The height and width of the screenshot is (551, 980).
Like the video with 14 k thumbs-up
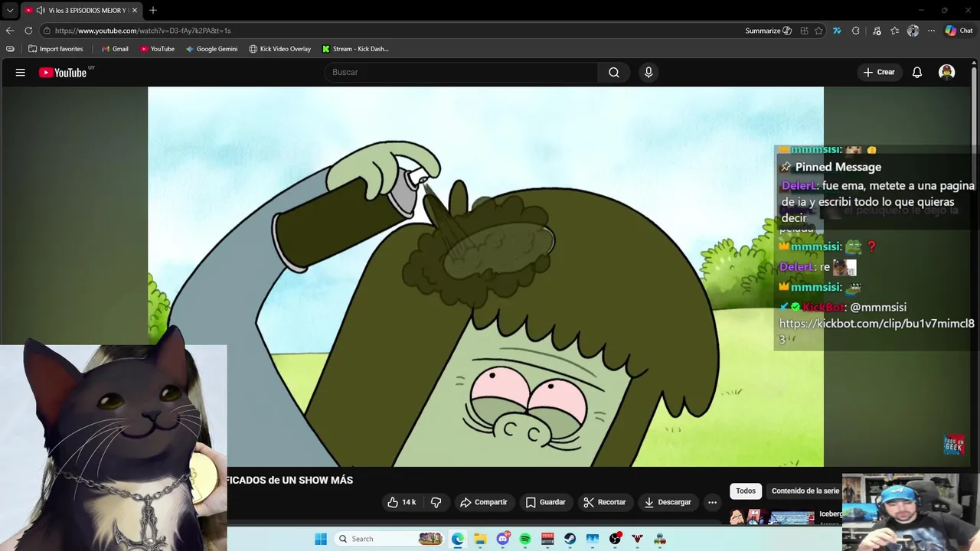402,502
